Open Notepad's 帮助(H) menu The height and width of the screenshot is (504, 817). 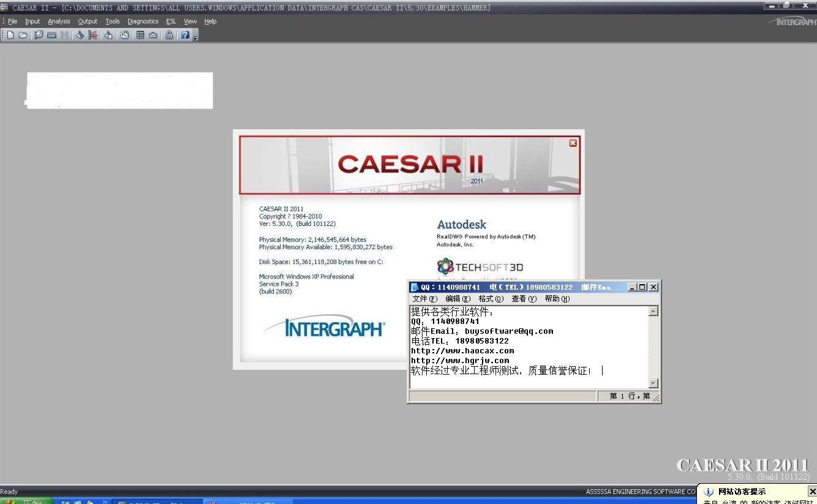pyautogui.click(x=557, y=299)
